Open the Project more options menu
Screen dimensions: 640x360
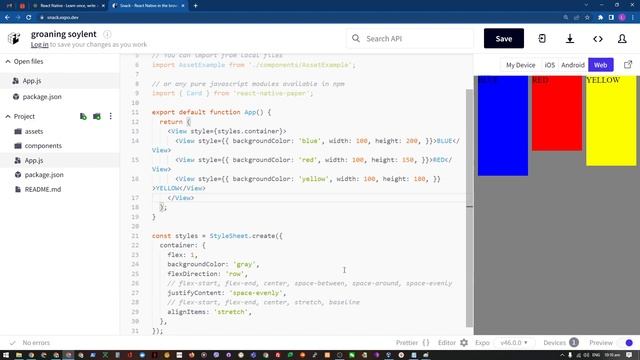tap(110, 116)
